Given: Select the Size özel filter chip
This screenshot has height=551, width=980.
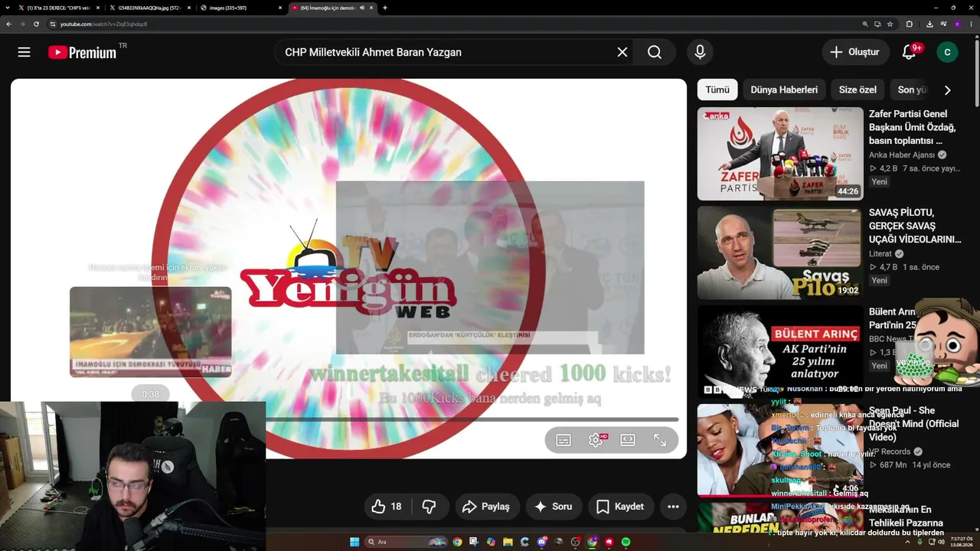Looking at the screenshot, I should 857,90.
